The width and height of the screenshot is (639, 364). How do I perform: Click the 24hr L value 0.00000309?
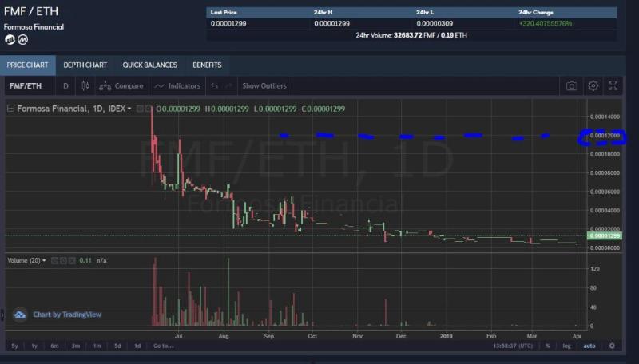pos(435,24)
